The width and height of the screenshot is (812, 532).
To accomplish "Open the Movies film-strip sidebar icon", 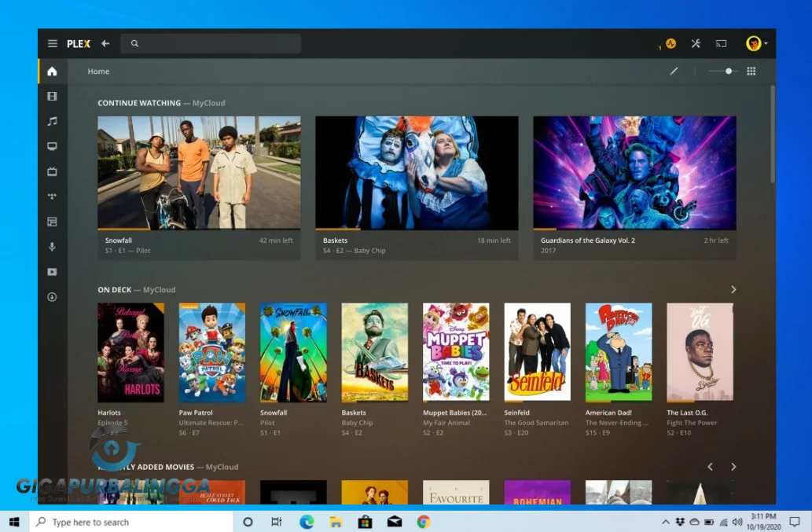I will click(x=53, y=96).
